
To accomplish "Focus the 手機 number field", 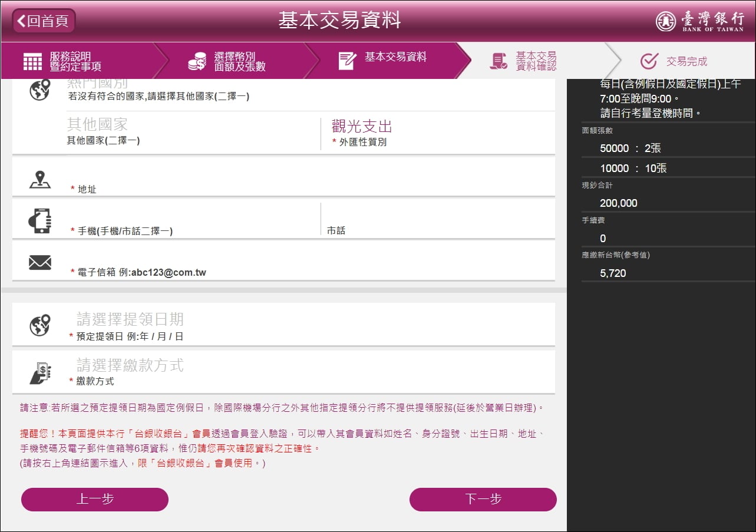I will pyautogui.click(x=193, y=219).
